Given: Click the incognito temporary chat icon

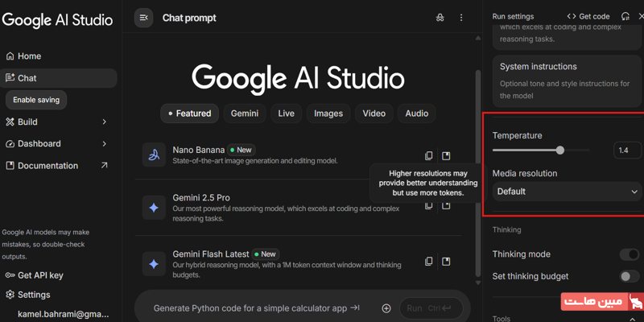Looking at the screenshot, I should 440,18.
